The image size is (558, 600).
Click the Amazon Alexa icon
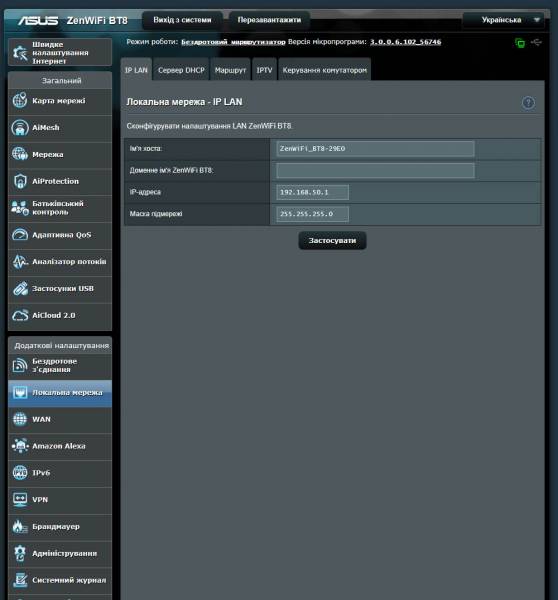coord(20,446)
